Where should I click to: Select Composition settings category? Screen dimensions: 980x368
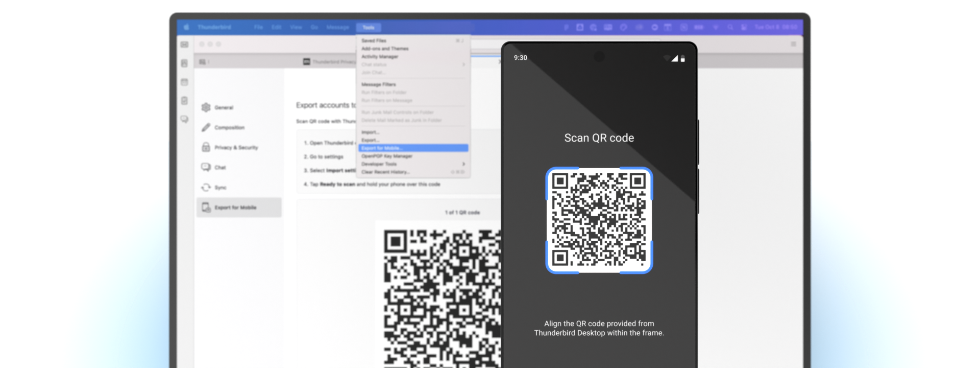pos(238,127)
